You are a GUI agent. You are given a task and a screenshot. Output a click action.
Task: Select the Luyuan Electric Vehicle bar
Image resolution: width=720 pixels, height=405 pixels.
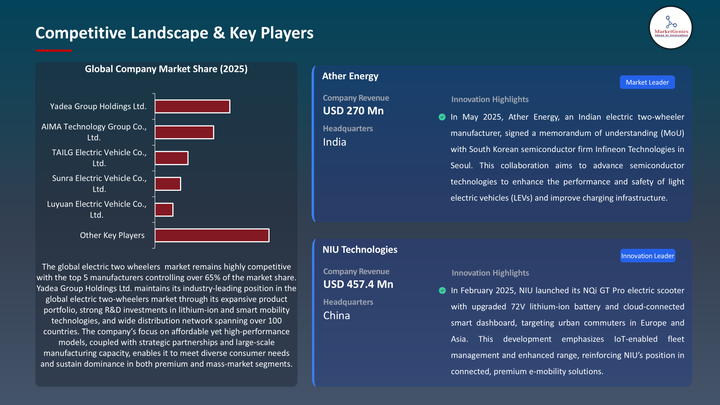point(164,209)
